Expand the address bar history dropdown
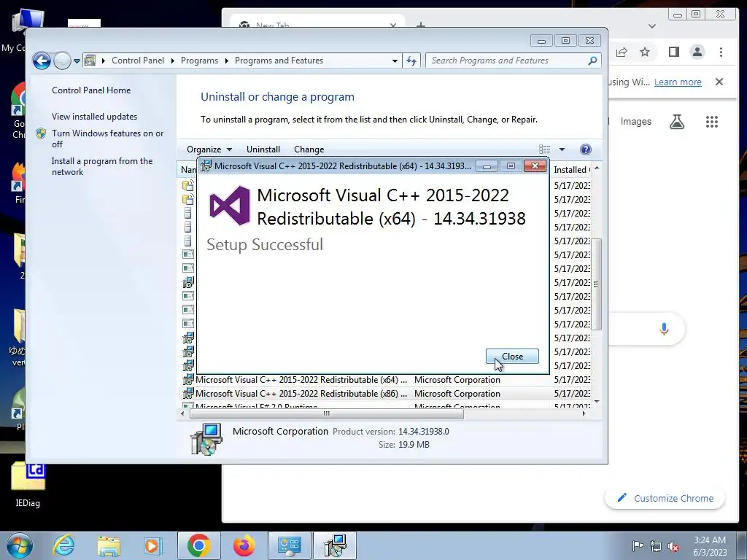This screenshot has width=747, height=560. (395, 61)
